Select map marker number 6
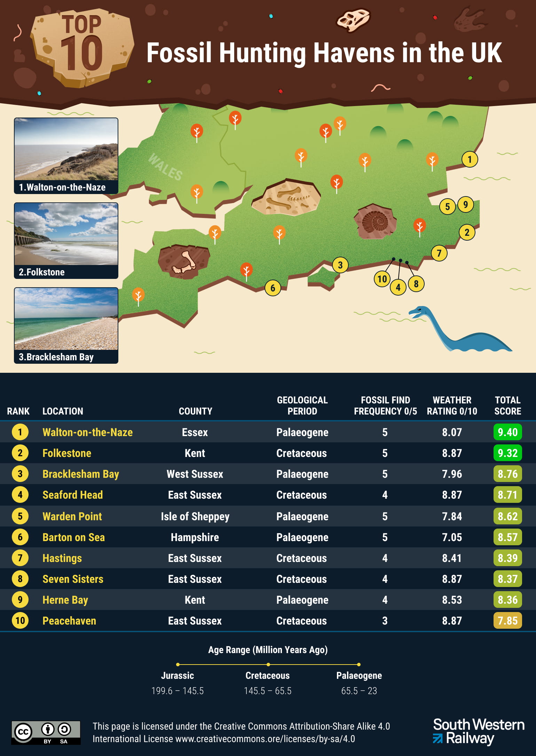The height and width of the screenshot is (756, 536). (x=273, y=288)
